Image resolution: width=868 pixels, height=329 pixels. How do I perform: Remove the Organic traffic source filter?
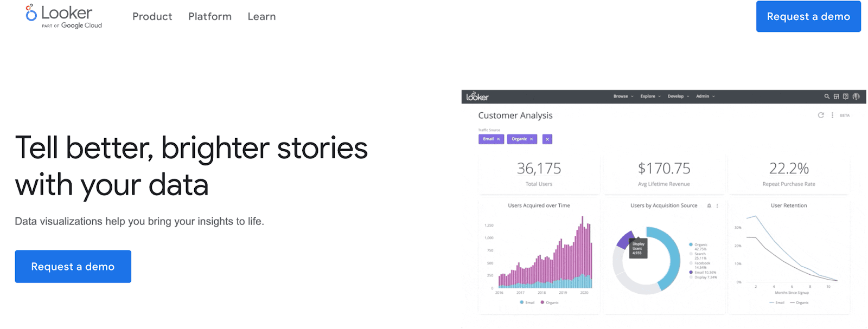pos(532,139)
